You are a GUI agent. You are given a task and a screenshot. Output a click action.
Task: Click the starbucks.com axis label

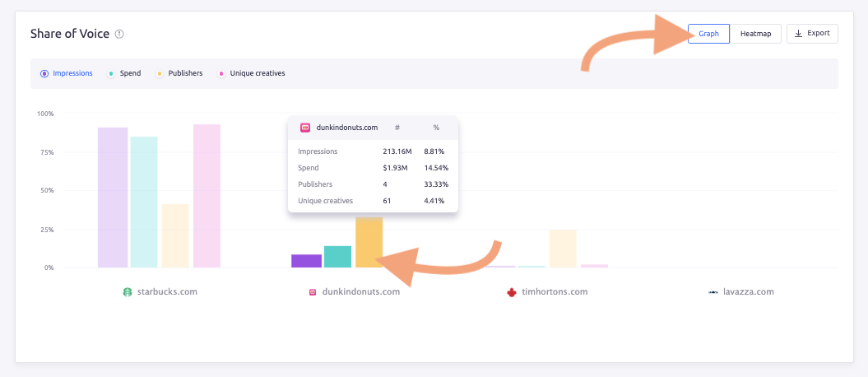pos(167,291)
